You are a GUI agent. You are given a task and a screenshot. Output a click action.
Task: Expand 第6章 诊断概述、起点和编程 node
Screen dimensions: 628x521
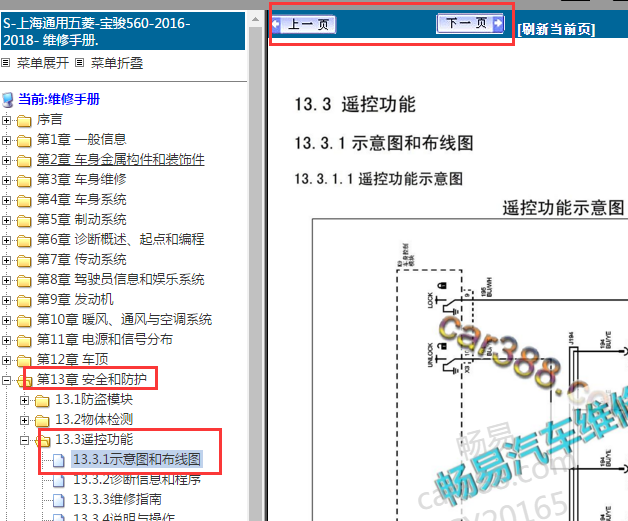(x=6, y=240)
